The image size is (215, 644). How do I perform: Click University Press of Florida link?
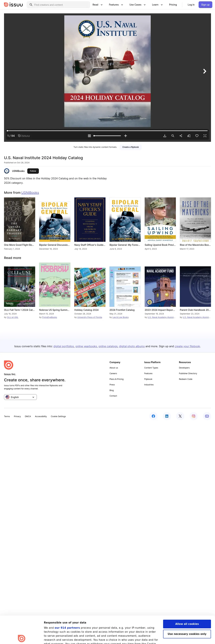coord(90,317)
